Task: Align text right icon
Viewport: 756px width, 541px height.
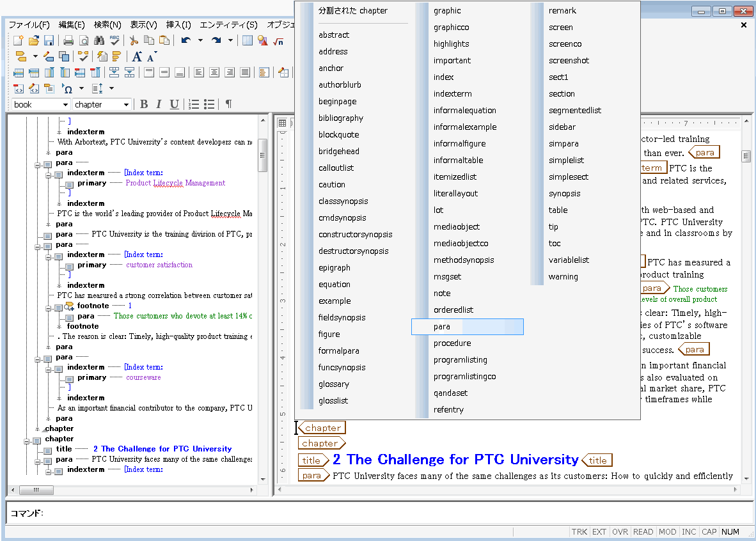Action: (x=230, y=72)
